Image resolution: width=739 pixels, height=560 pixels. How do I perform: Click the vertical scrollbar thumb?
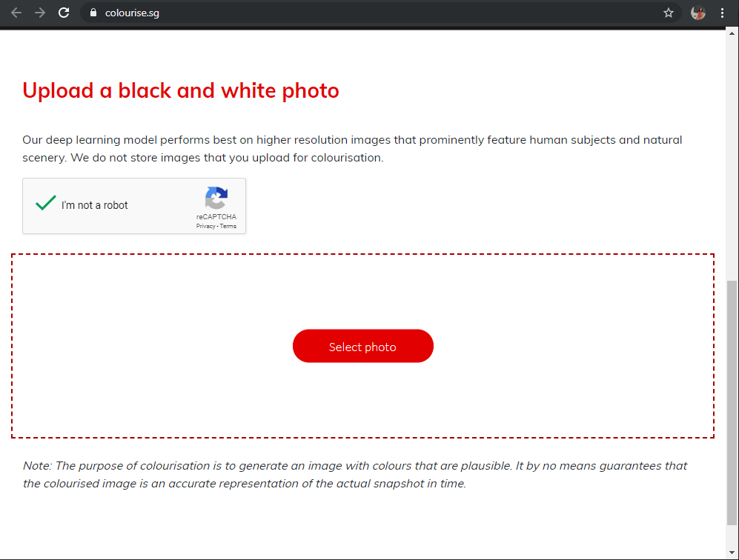(732, 403)
